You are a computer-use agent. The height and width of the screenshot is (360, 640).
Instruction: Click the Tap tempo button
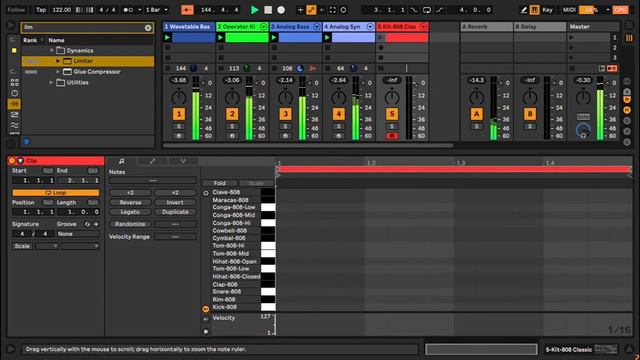(41, 10)
